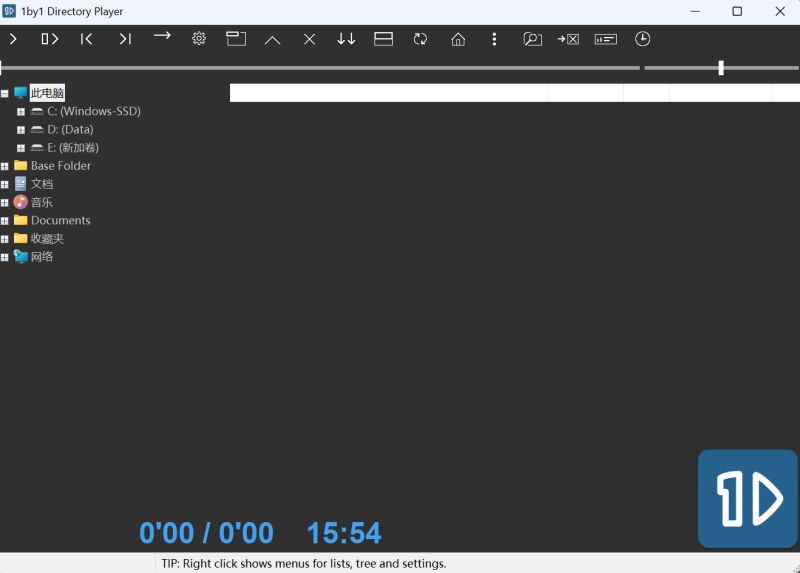Select E: (新加卷) in the tree
The image size is (800, 573).
point(73,147)
